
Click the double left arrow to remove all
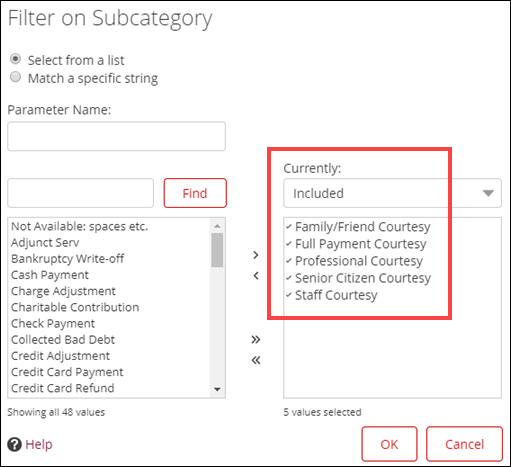pos(256,360)
